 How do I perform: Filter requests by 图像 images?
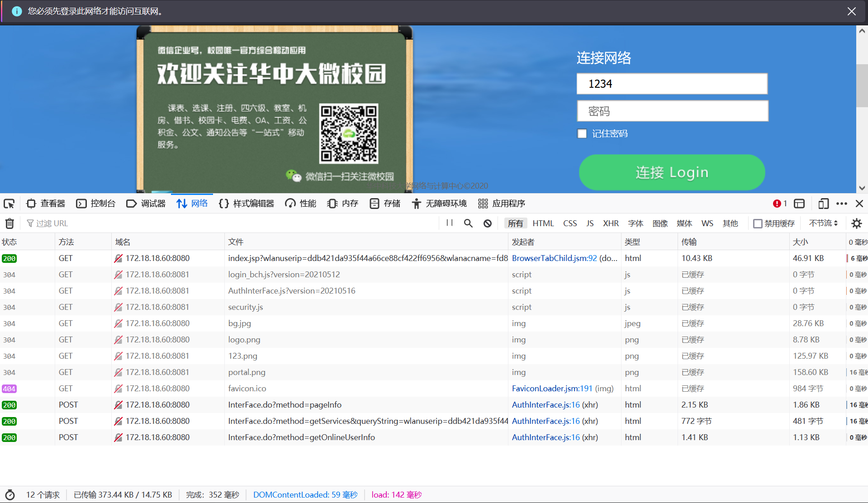tap(660, 223)
